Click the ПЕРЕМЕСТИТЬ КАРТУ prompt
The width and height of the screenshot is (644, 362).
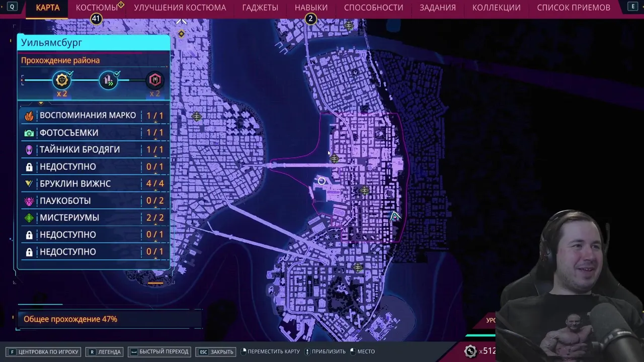click(271, 351)
